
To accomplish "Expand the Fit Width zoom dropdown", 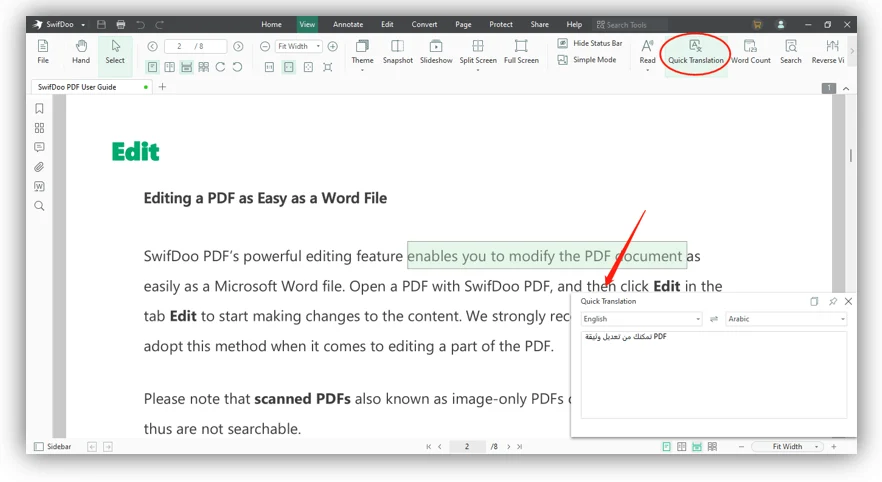I will (x=298, y=46).
